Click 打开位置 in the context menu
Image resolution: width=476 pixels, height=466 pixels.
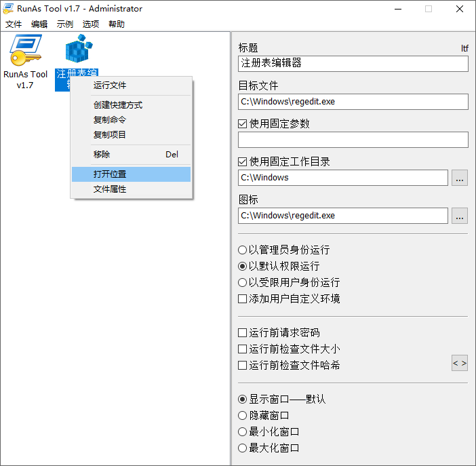[x=131, y=174]
